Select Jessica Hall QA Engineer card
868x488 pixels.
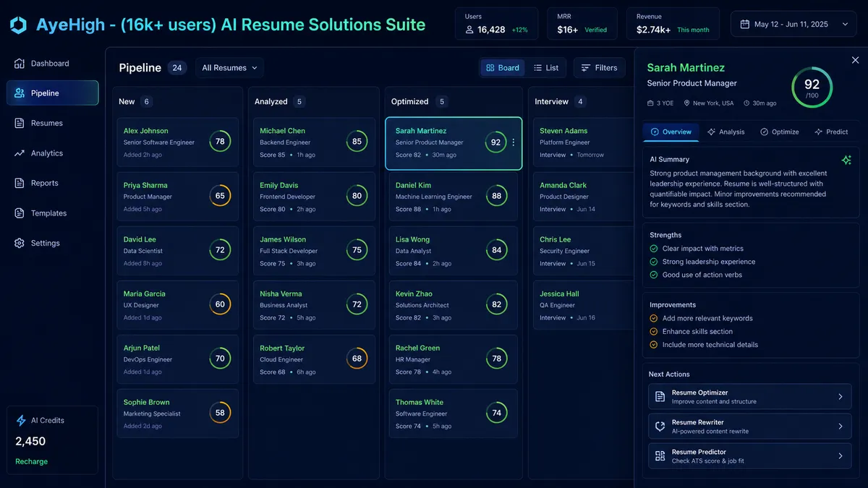584,305
